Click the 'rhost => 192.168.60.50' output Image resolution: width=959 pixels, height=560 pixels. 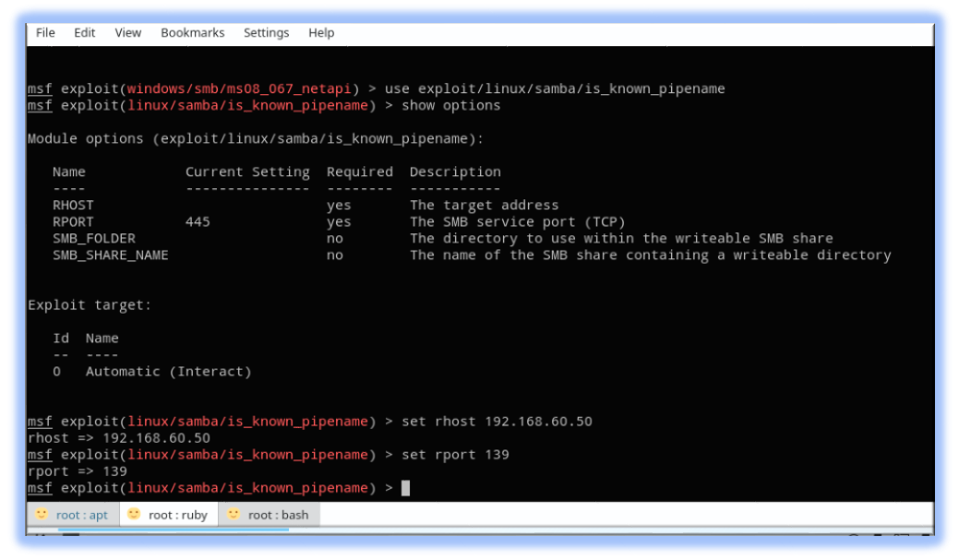pos(119,438)
